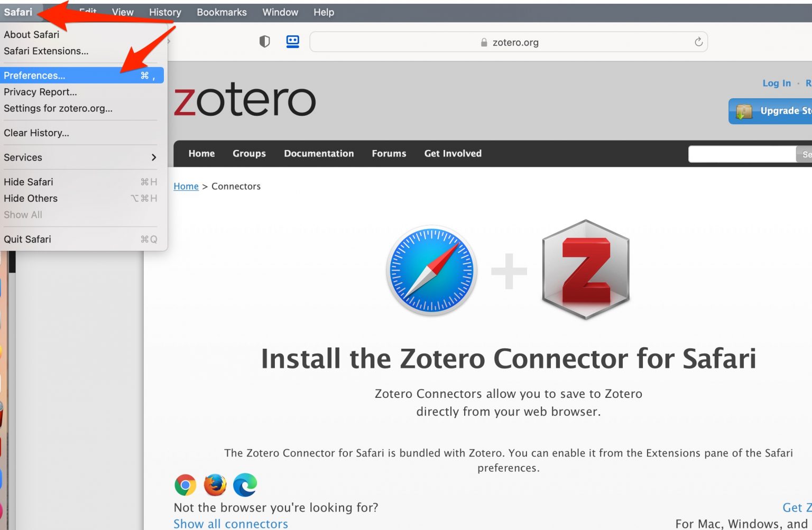Open Documentation in Zotero navigation
The image size is (812, 530).
pyautogui.click(x=319, y=153)
